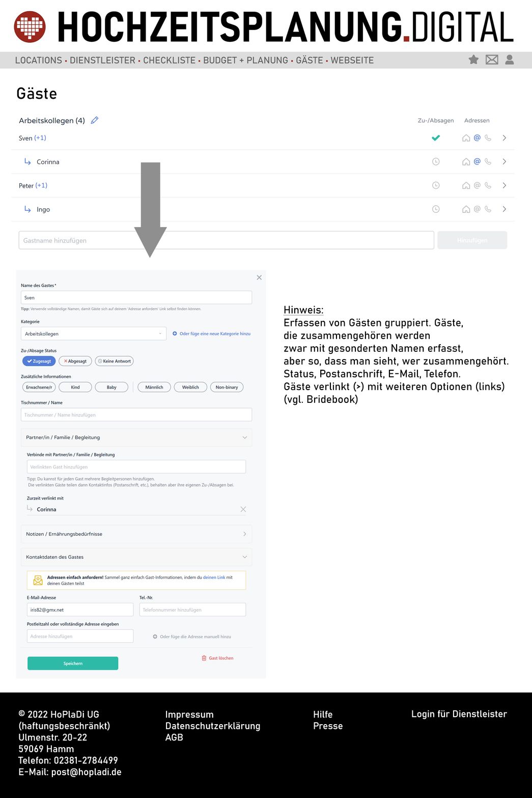Select the Keine Antwort status option
This screenshot has width=532, height=798.
115,361
